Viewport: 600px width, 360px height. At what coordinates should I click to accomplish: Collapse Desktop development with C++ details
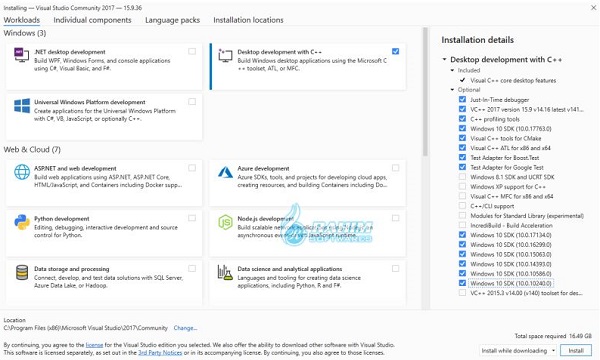[444, 59]
